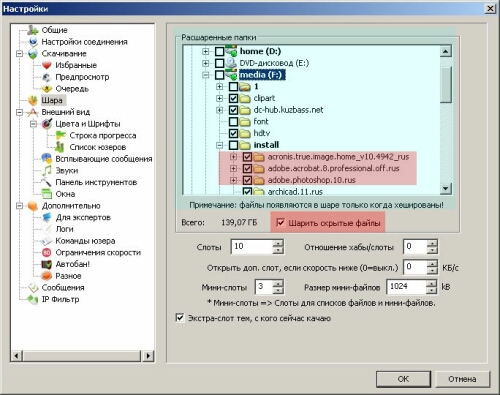Click the Ограничения скорости speed limit icon
500x395 pixels.
coord(47,252)
